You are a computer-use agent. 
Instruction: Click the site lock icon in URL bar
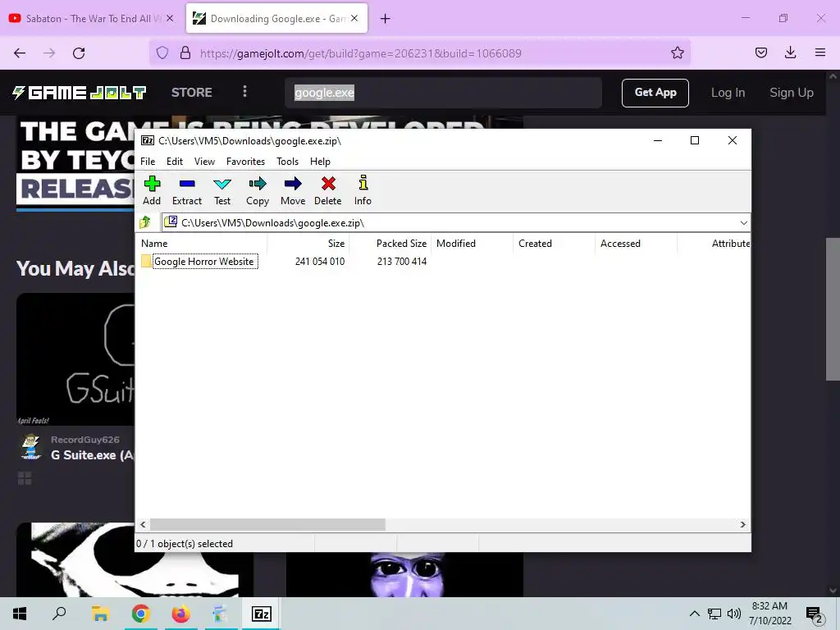(185, 53)
